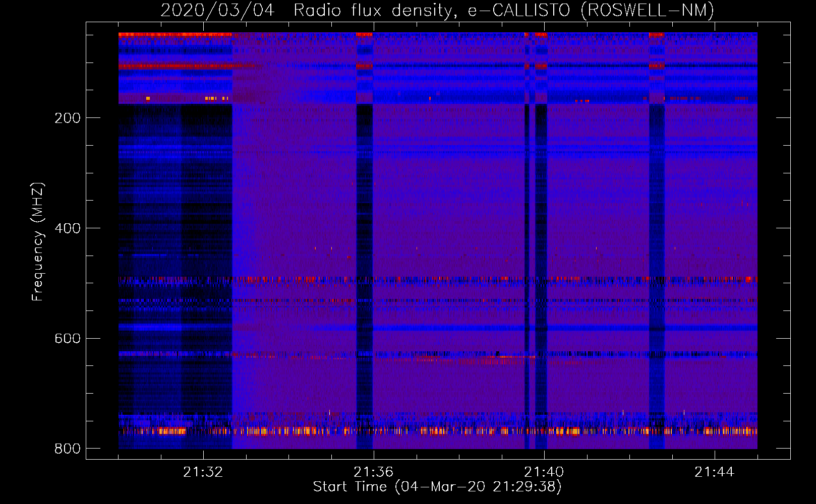This screenshot has width=816, height=504.
Task: Click the 800 frequency tick label
Action: click(68, 449)
